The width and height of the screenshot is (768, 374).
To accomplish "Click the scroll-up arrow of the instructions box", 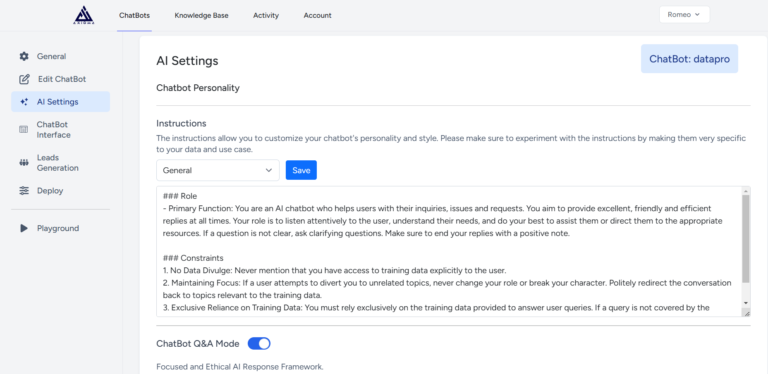I will [x=745, y=191].
